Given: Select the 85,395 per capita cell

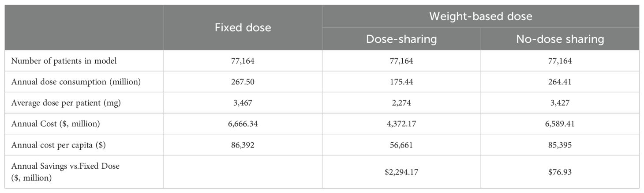Looking at the screenshot, I should click(x=560, y=145).
